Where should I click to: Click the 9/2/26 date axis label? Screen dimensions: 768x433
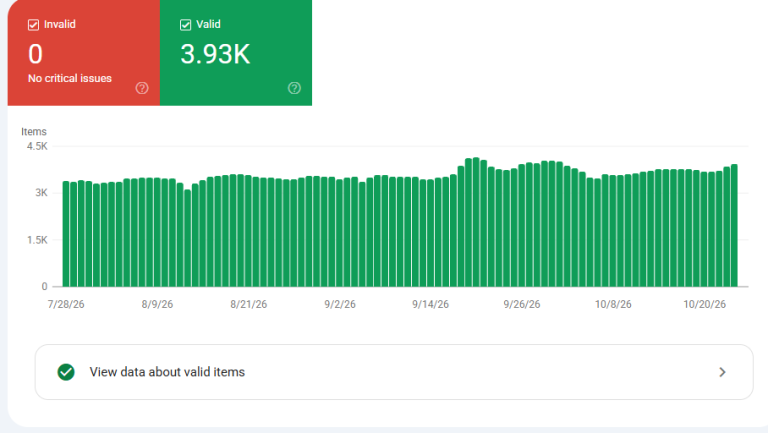(340, 304)
